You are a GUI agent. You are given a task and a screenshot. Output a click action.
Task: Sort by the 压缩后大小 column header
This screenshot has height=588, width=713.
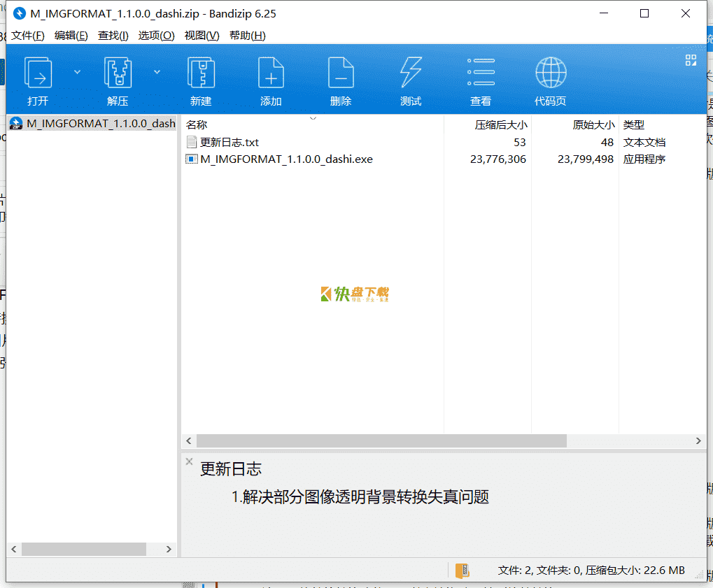[x=501, y=124]
